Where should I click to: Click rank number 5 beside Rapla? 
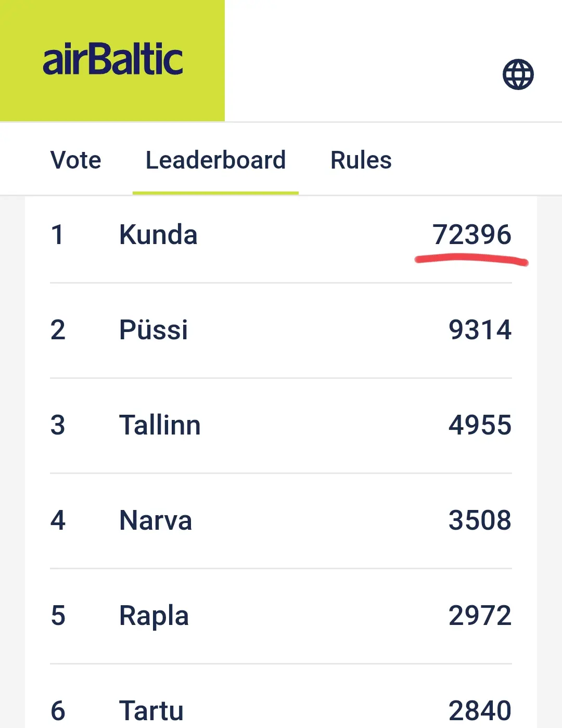pos(58,616)
